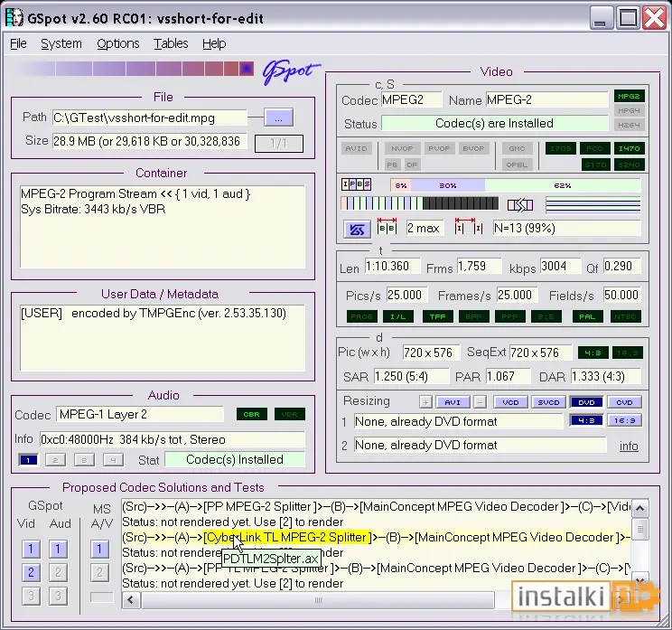Click the file Path field
The width and height of the screenshot is (672, 630).
[x=150, y=118]
